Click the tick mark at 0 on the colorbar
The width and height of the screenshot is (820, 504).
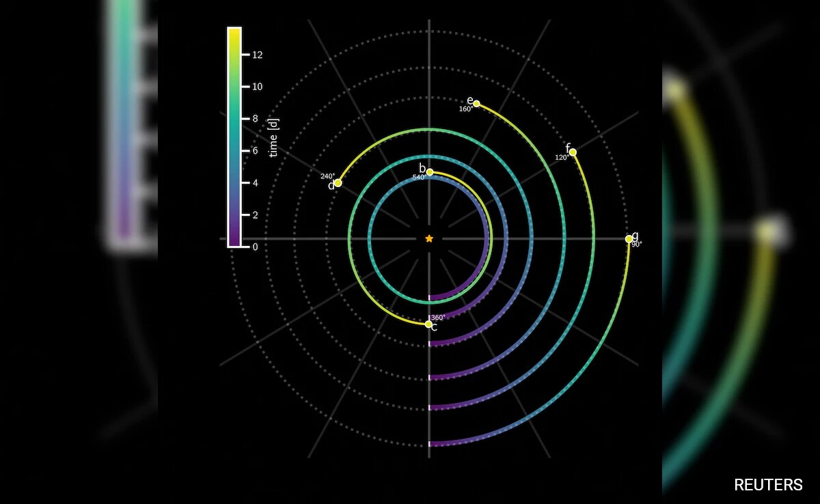click(246, 247)
